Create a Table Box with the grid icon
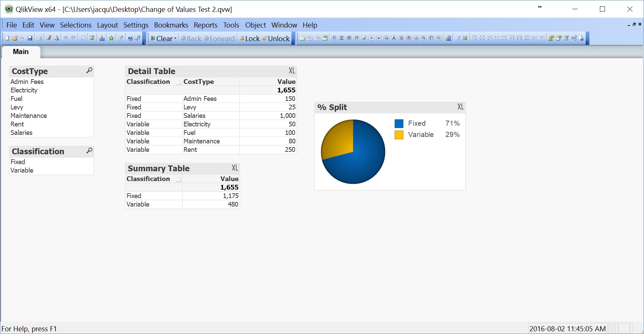Screen dimensions: 644x334 pos(349,38)
